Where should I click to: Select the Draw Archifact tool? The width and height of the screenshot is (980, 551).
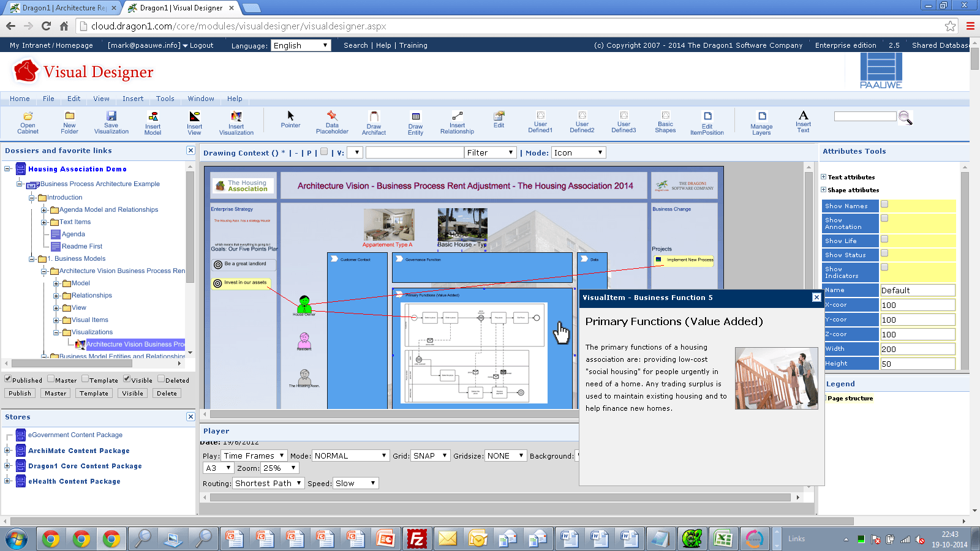[374, 122]
